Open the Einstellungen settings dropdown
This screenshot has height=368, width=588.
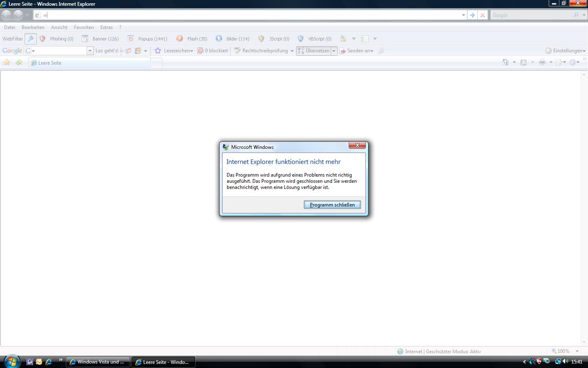click(x=565, y=51)
